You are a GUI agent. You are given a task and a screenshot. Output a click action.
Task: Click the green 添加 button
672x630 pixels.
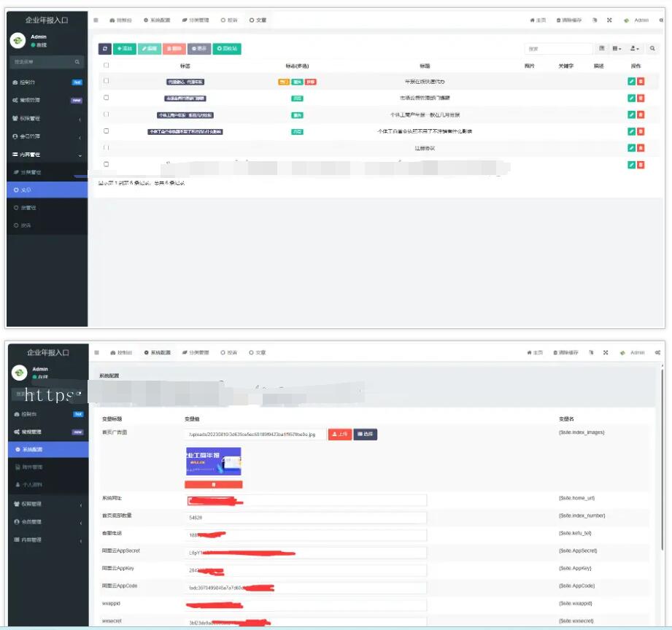(x=125, y=49)
